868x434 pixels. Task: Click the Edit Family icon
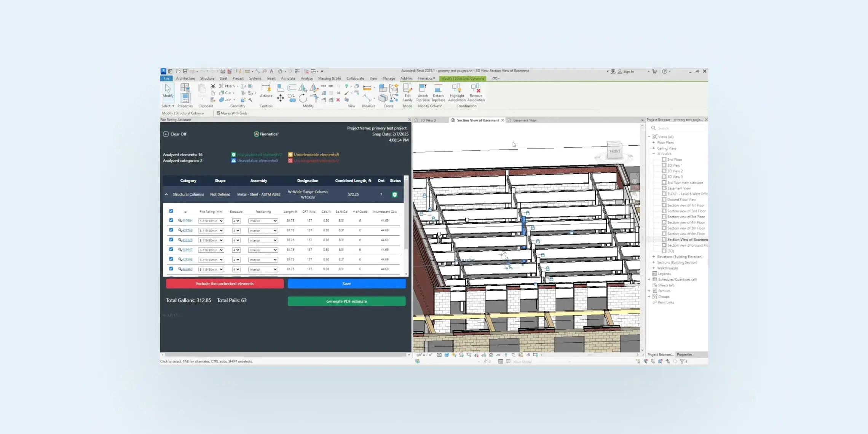pyautogui.click(x=407, y=89)
